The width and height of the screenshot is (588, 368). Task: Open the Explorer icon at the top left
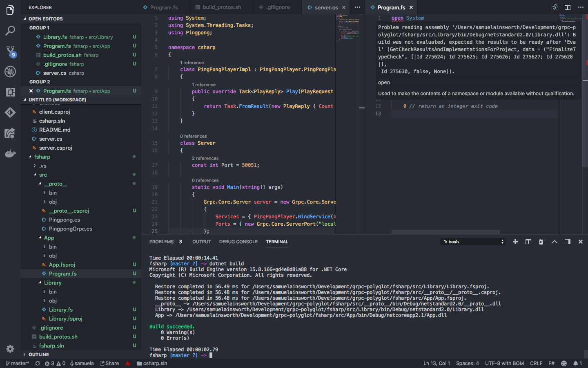(x=10, y=10)
